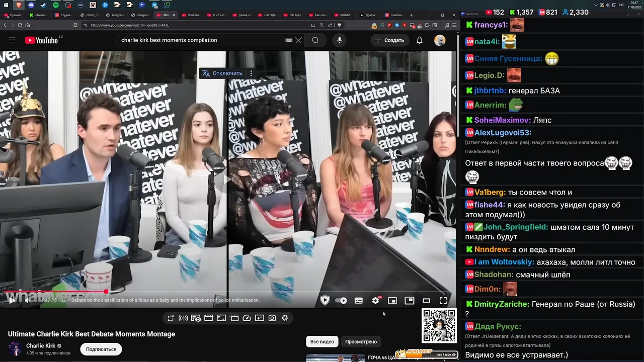The width and height of the screenshot is (644, 362).
Task: Mute the video volume
Action: 28,301
